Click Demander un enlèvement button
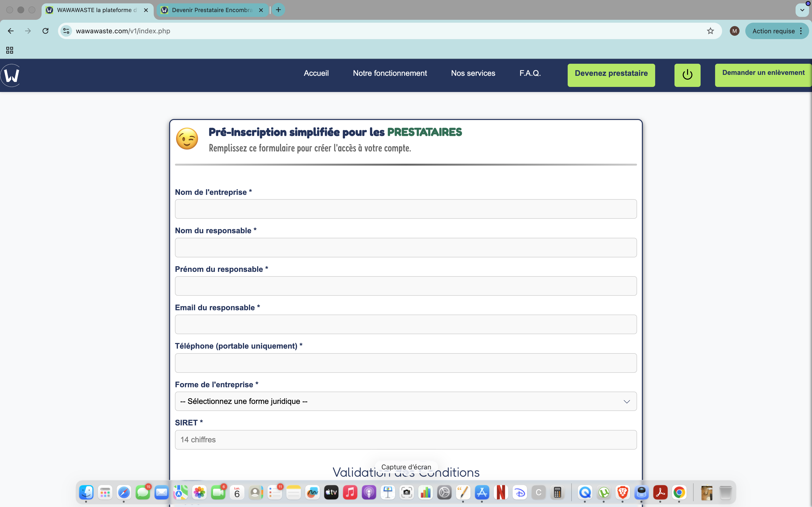 (x=763, y=75)
